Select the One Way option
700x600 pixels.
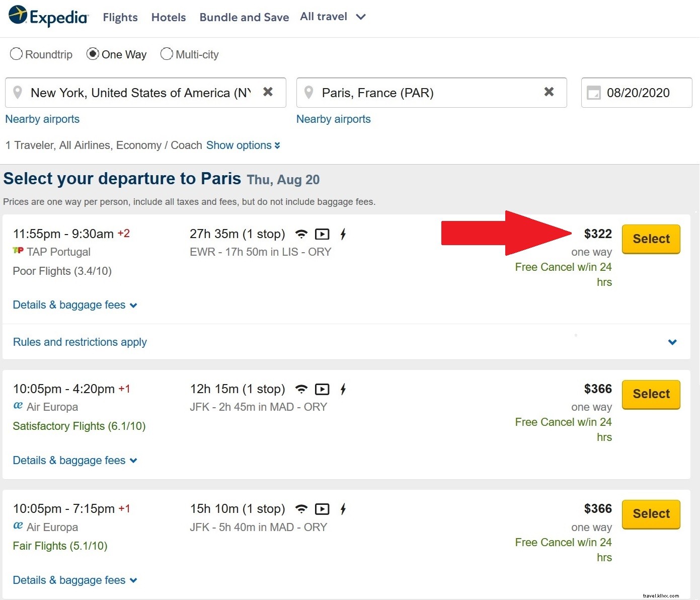[x=93, y=53]
